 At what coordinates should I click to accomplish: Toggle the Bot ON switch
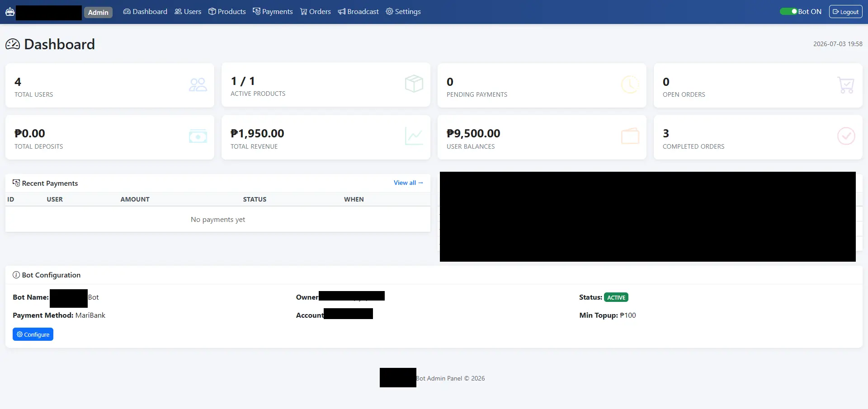pyautogui.click(x=788, y=12)
